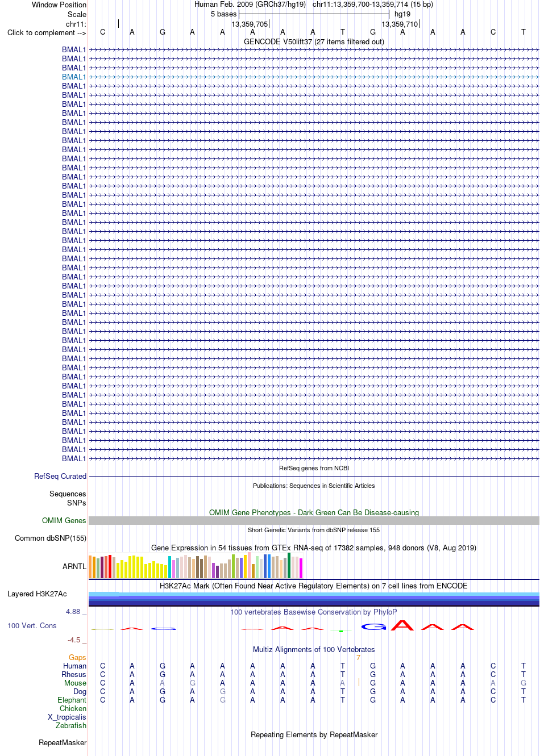Click 'chr11:13,359,700-13,359,714 (15 bp)' position text
This screenshot has height=756, width=540.
tap(373, 4)
